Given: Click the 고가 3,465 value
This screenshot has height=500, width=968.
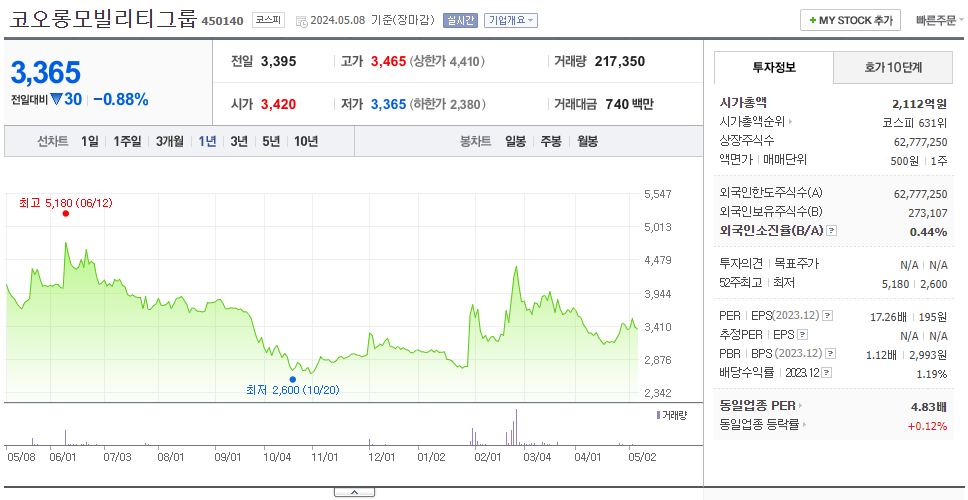Looking at the screenshot, I should (388, 61).
